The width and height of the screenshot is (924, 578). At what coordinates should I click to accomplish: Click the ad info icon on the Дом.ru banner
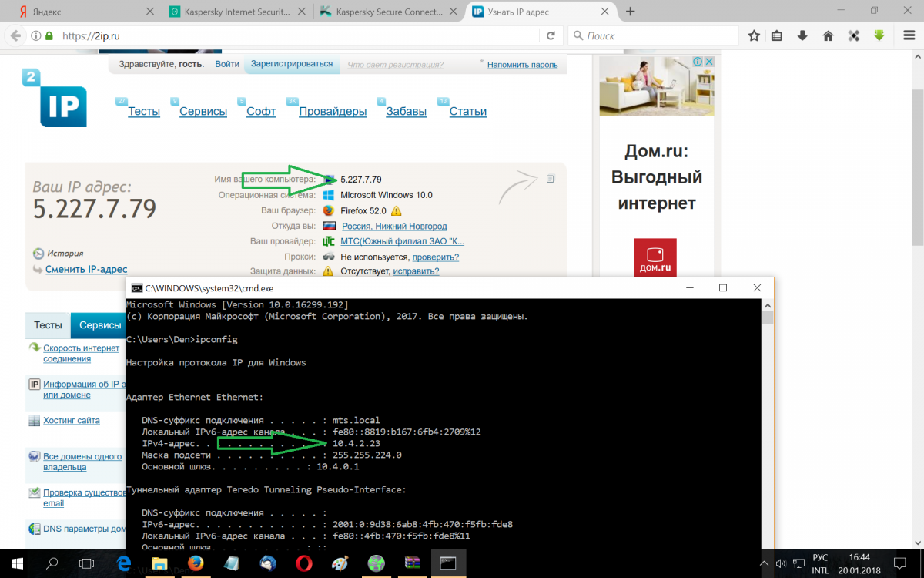(x=697, y=62)
